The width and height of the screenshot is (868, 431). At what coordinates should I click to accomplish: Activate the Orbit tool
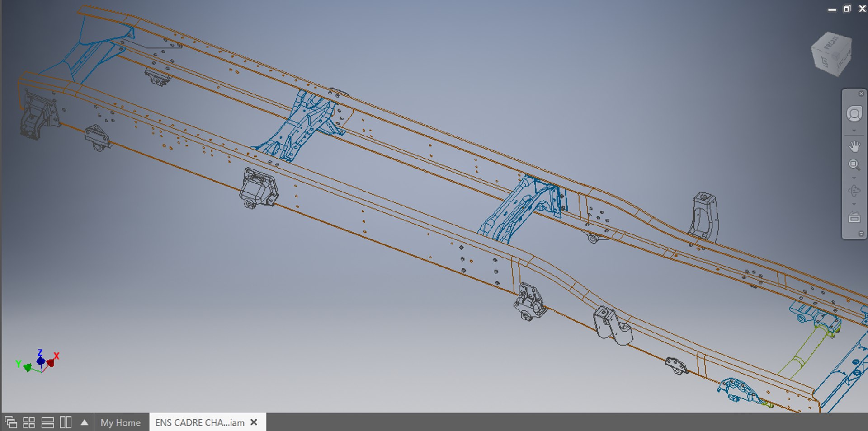[854, 191]
